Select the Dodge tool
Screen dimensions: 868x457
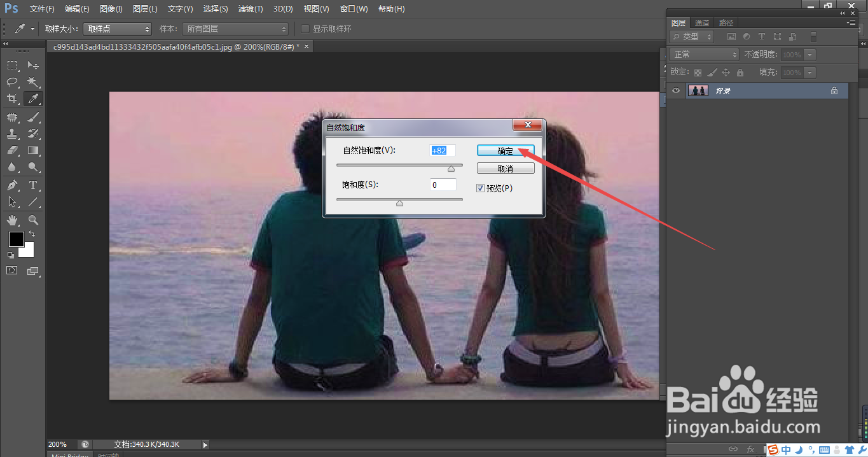pyautogui.click(x=33, y=167)
